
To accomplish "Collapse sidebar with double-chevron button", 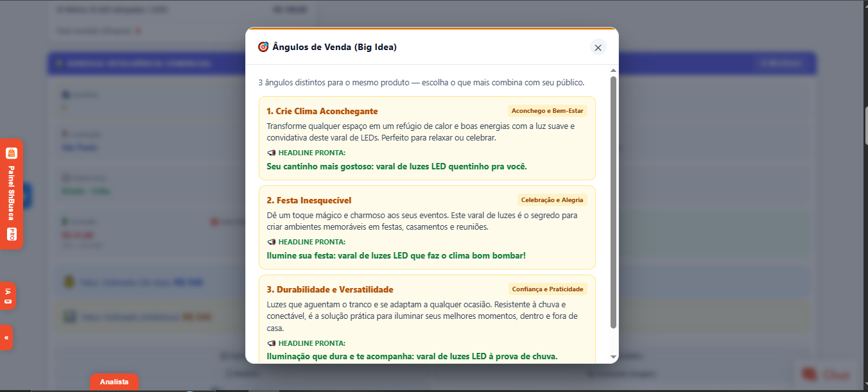I will [6, 337].
